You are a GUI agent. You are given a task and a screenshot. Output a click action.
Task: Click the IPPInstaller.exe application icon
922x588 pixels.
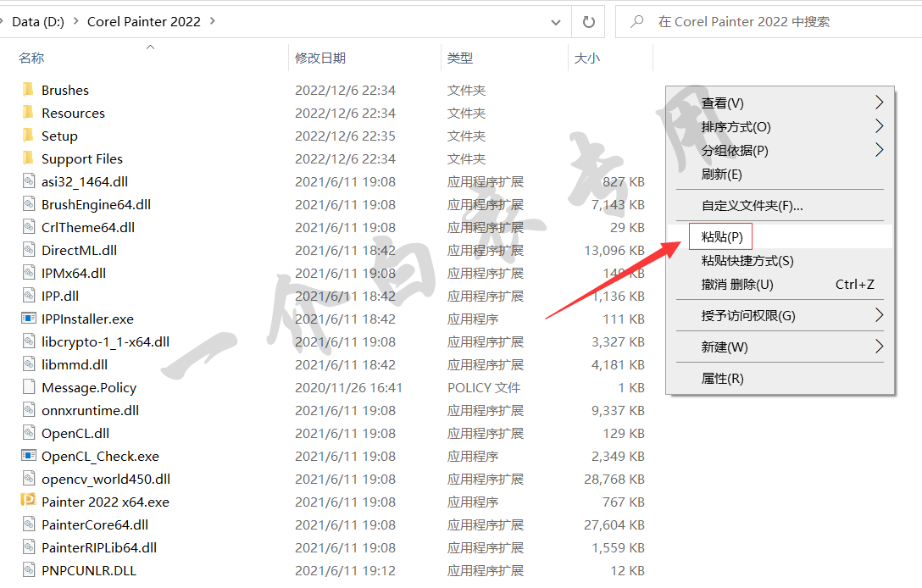(x=28, y=318)
